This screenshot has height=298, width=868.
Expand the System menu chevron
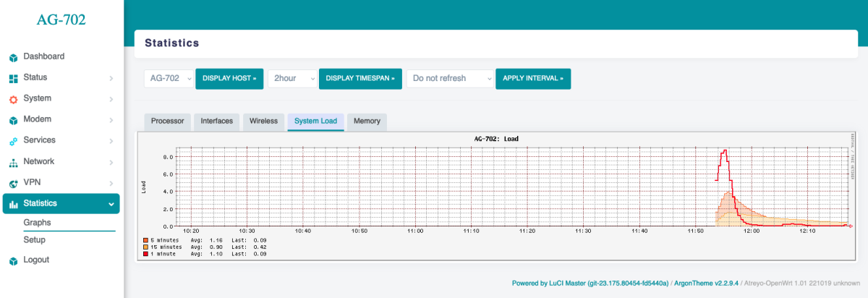click(x=111, y=99)
